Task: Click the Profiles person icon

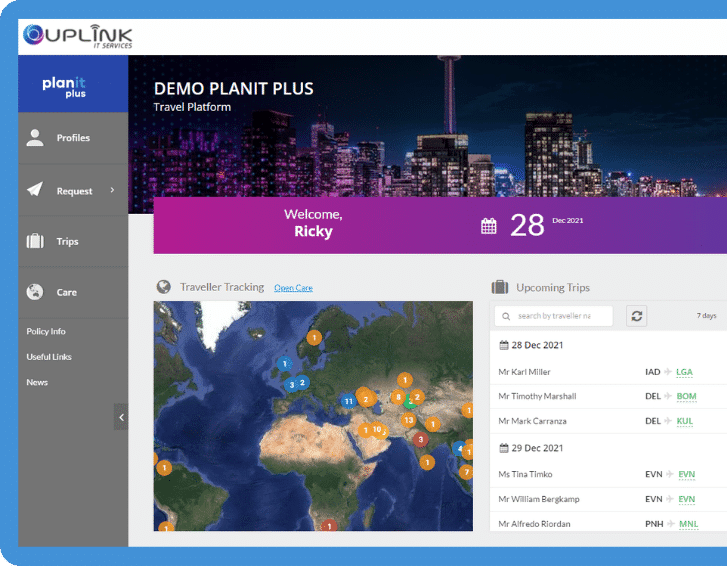Action: point(35,138)
